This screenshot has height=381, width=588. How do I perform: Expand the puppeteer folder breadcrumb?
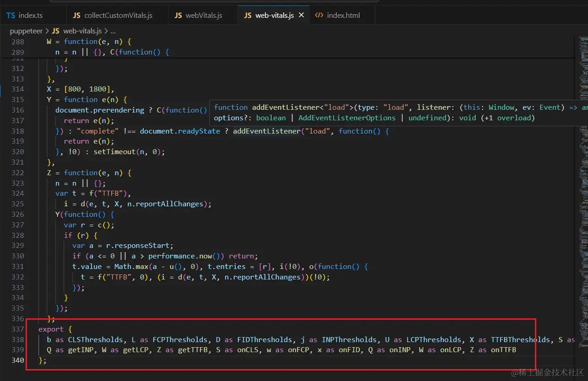26,31
